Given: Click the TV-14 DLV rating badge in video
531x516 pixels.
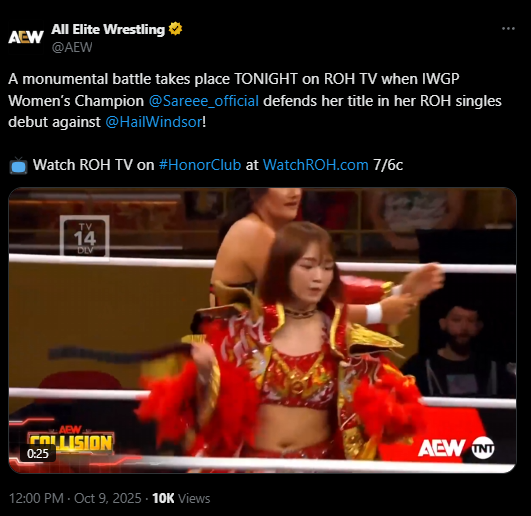Looking at the screenshot, I should 85,238.
